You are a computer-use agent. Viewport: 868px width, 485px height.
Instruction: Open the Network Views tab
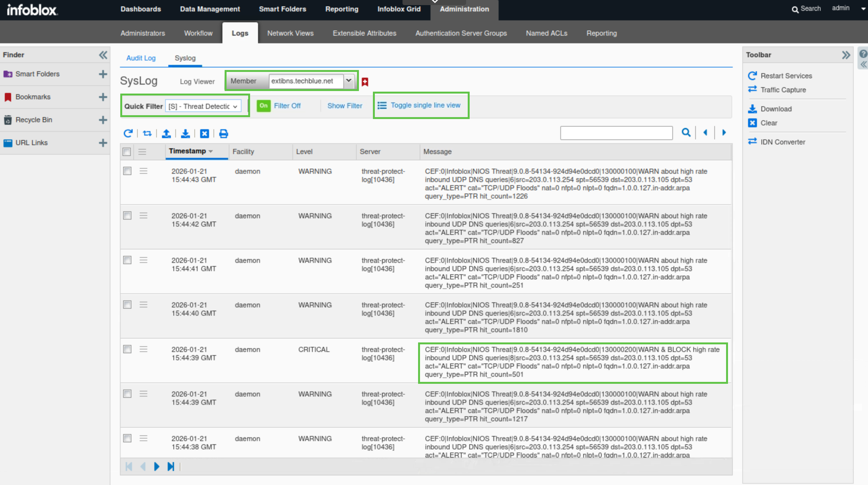point(290,33)
